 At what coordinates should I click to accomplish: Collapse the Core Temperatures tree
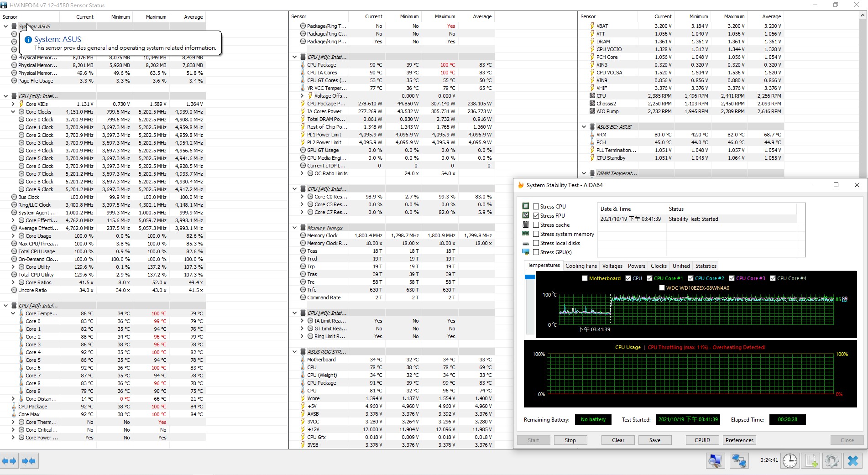(x=13, y=313)
